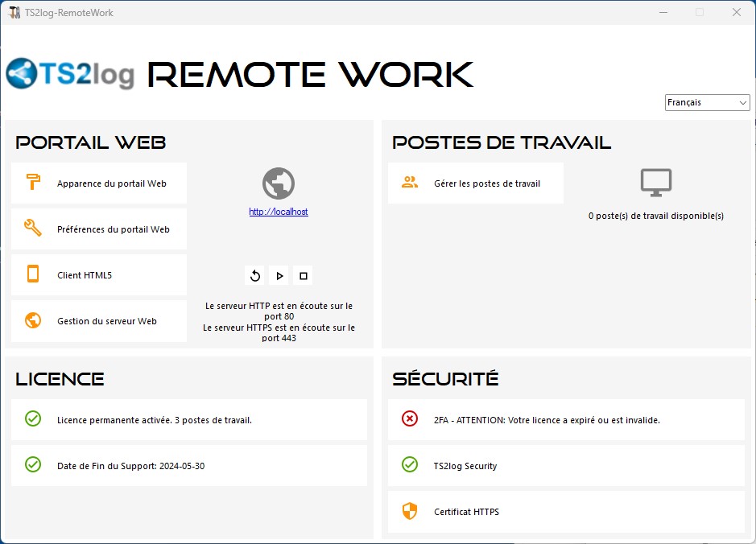Viewport: 756px width, 544px height.
Task: Click the HTTP server port 80 status text
Action: tap(279, 311)
